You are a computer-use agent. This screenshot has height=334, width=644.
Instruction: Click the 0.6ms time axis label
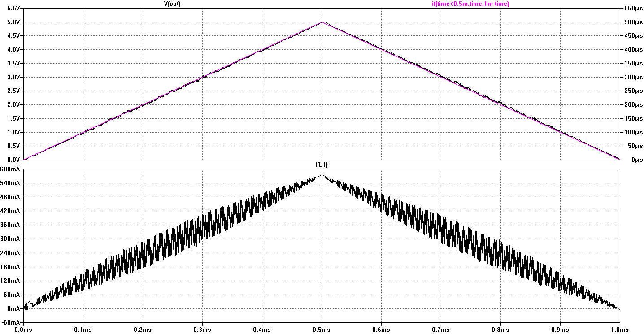point(381,330)
